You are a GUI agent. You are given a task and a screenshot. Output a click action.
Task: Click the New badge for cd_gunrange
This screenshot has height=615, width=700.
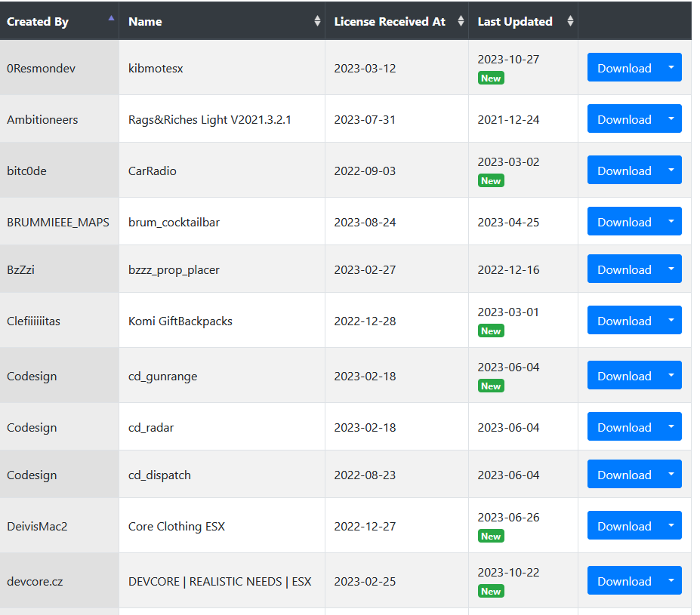coord(491,386)
